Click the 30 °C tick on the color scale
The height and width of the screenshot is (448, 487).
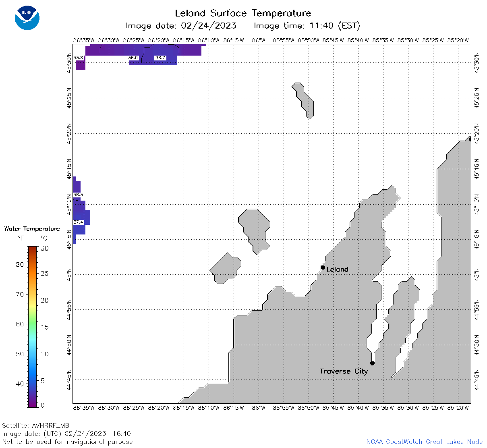tap(45, 249)
